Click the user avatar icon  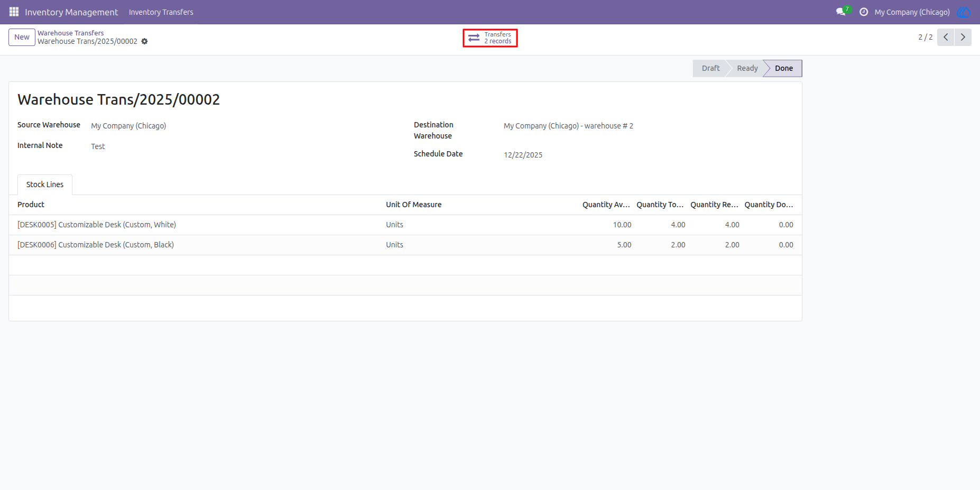pyautogui.click(x=964, y=12)
